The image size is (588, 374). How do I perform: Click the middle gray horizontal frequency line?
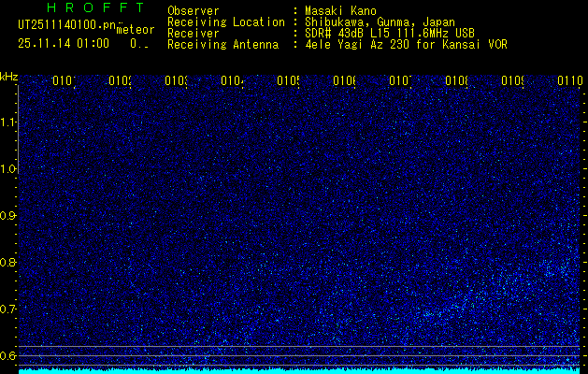299,355
